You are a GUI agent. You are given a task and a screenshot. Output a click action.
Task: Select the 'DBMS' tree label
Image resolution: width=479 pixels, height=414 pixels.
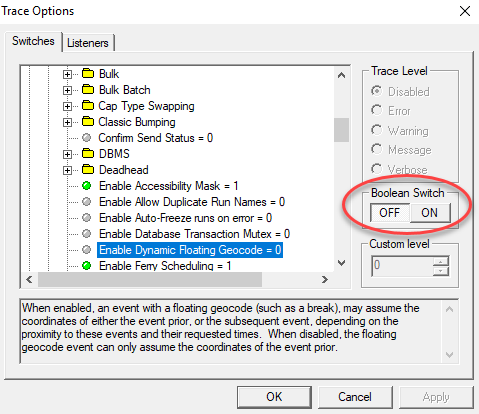[114, 154]
